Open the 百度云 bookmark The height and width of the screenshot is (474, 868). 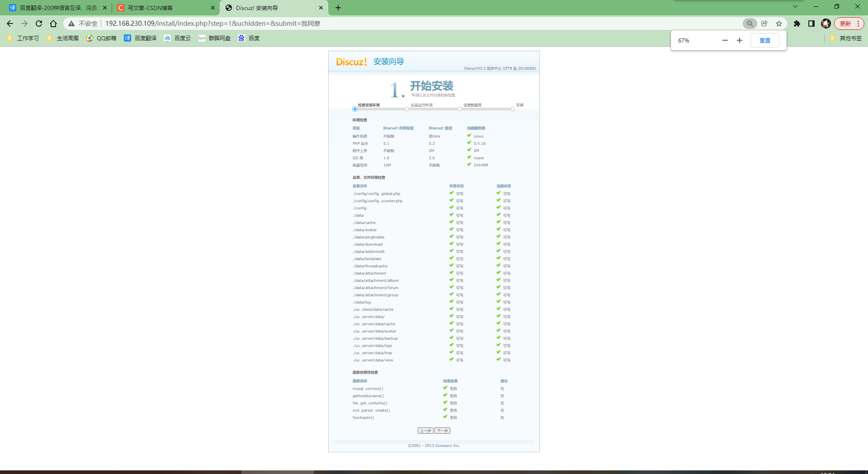tap(177, 38)
